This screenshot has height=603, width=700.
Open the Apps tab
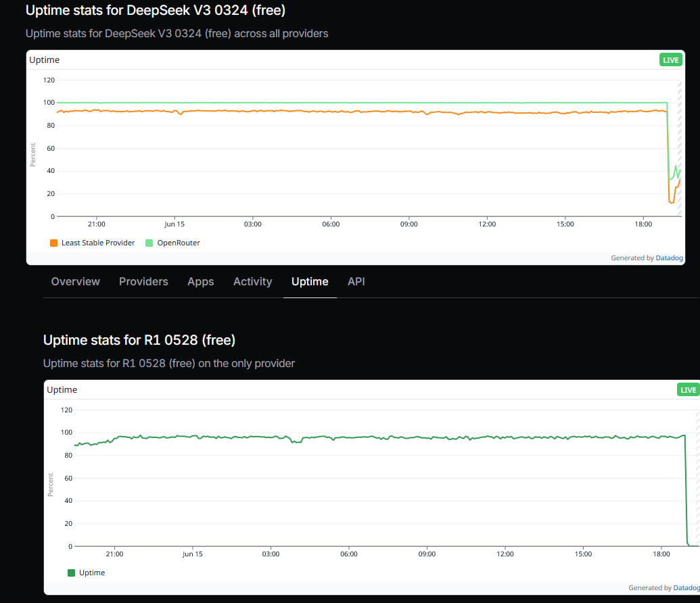click(200, 282)
